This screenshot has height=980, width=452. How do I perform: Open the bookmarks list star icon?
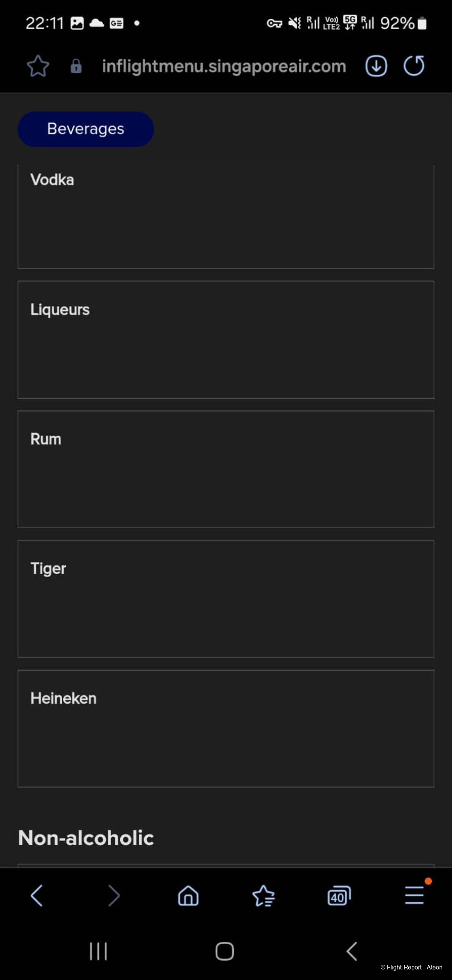(x=263, y=896)
